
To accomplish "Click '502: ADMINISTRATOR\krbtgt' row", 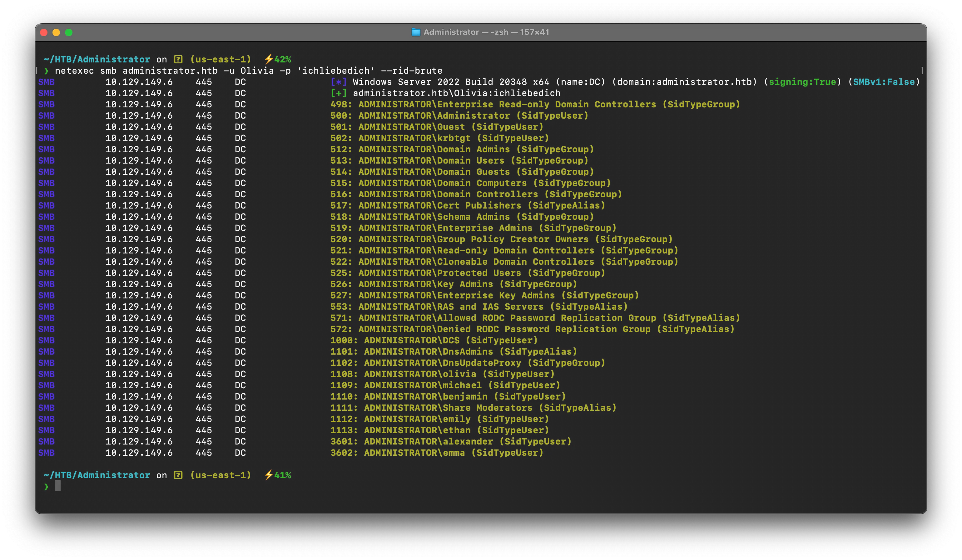I will coord(440,138).
